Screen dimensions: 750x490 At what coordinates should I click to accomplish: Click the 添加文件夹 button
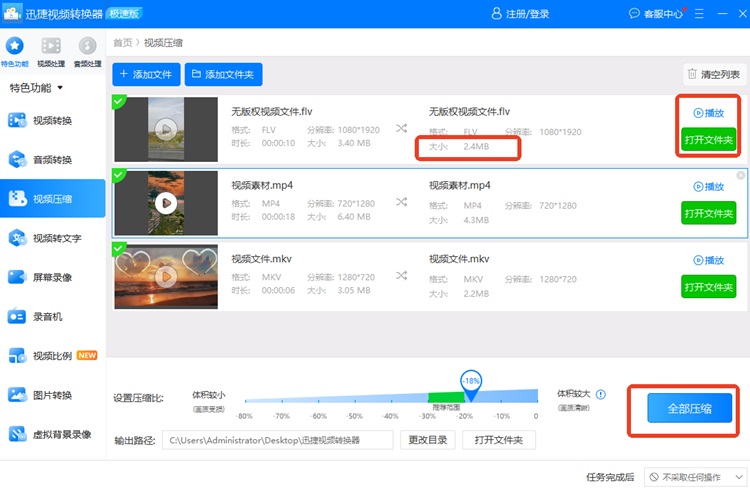click(x=223, y=74)
